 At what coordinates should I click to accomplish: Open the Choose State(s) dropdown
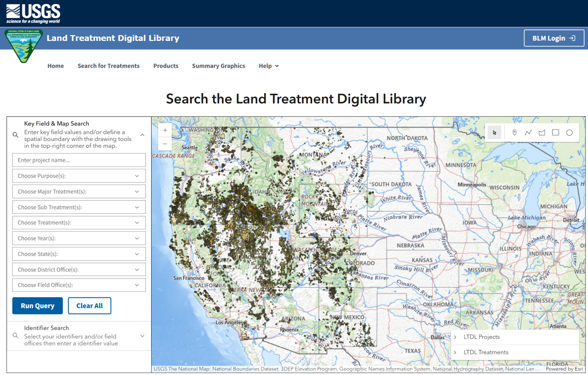tap(79, 254)
